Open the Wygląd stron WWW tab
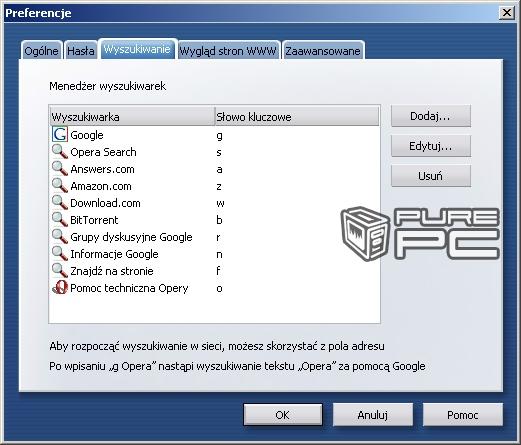 click(228, 51)
